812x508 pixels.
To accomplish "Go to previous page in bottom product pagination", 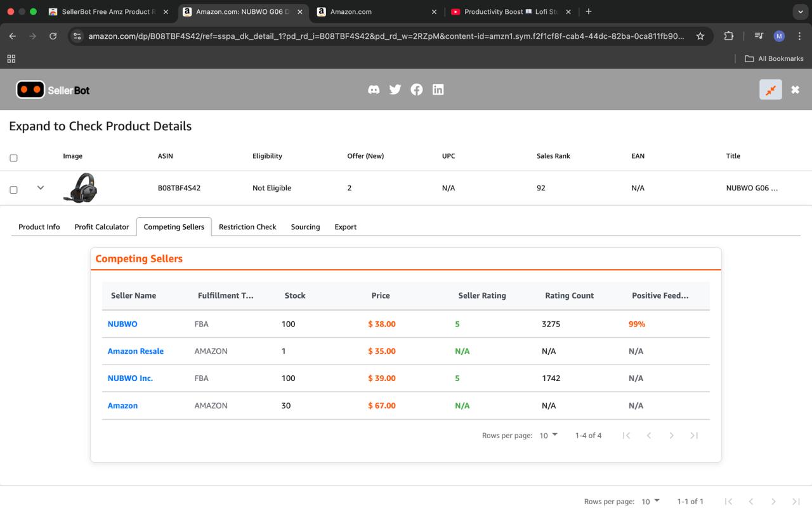I will click(x=751, y=502).
